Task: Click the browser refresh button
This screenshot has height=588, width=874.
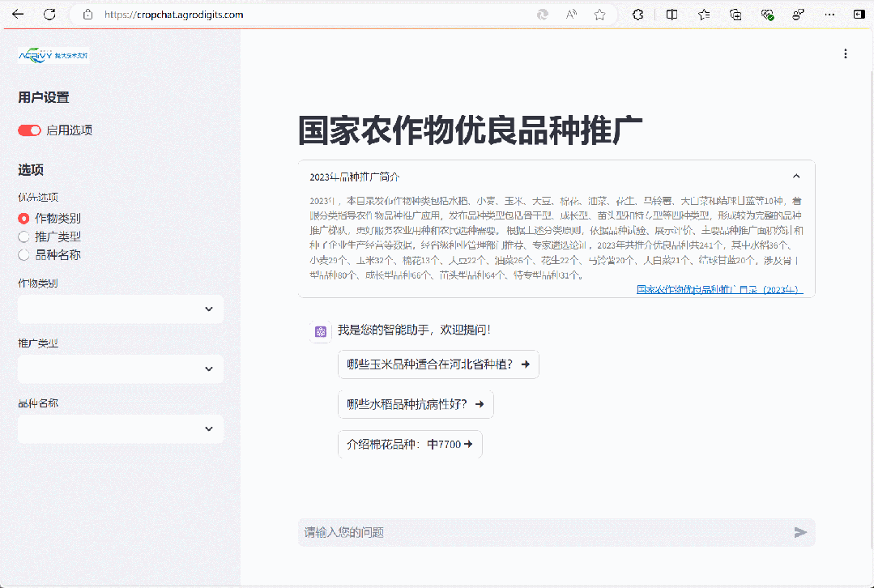Action: pos(49,15)
